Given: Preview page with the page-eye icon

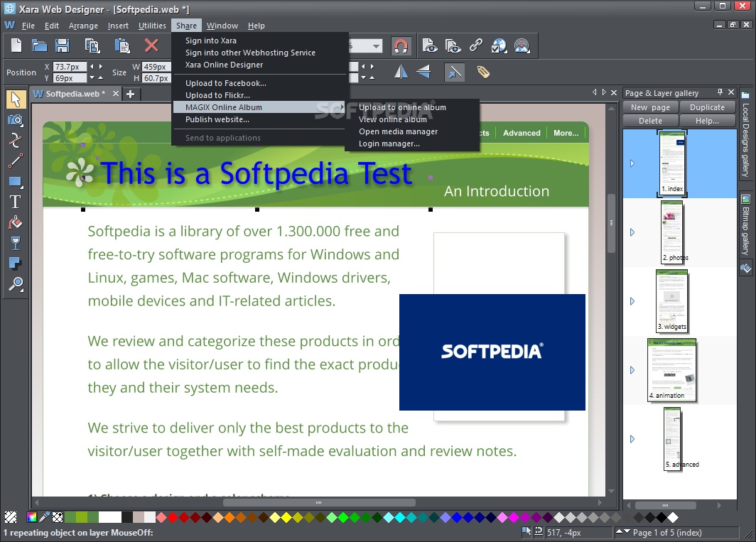Looking at the screenshot, I should (x=429, y=45).
